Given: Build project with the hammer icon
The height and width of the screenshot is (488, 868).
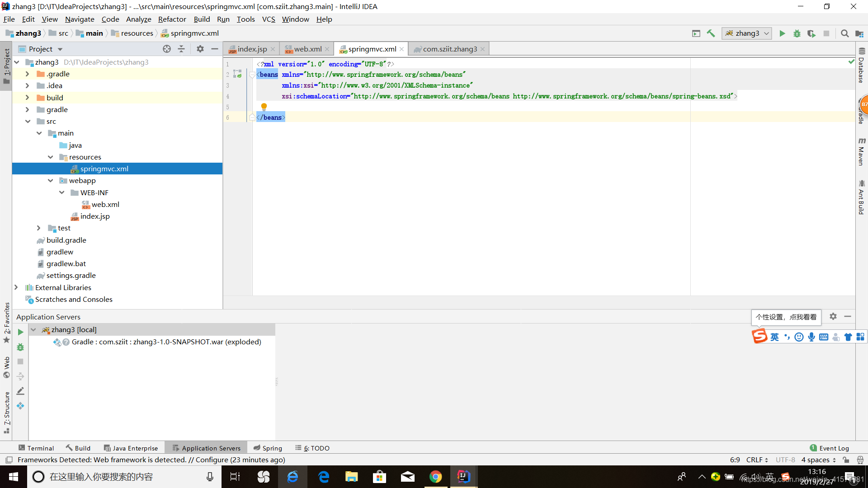Looking at the screenshot, I should (x=711, y=33).
